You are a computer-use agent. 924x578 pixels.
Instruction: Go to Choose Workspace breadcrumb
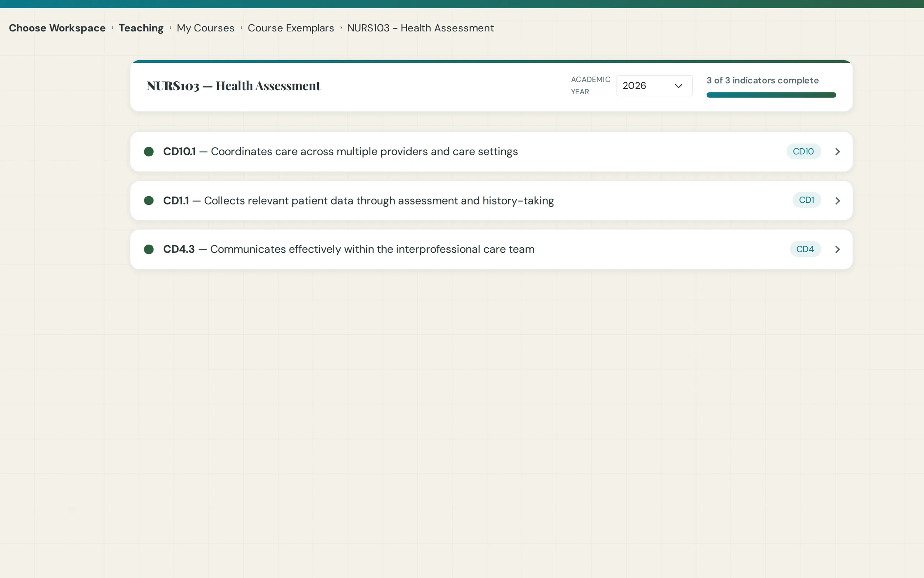tap(57, 28)
